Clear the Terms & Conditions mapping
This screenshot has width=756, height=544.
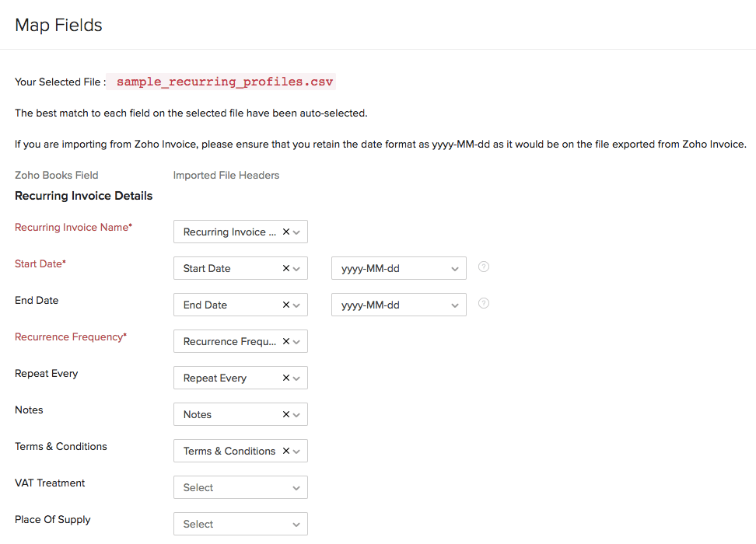click(285, 451)
